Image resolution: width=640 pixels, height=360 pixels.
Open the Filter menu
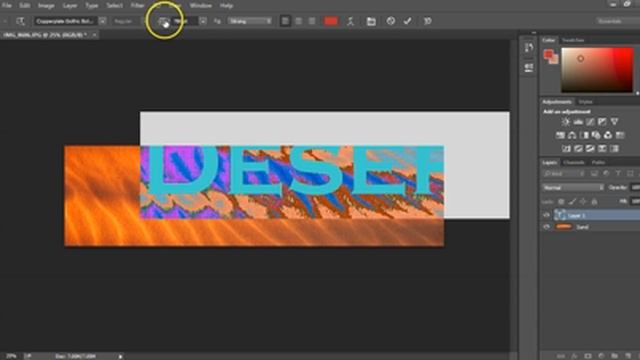[138, 6]
